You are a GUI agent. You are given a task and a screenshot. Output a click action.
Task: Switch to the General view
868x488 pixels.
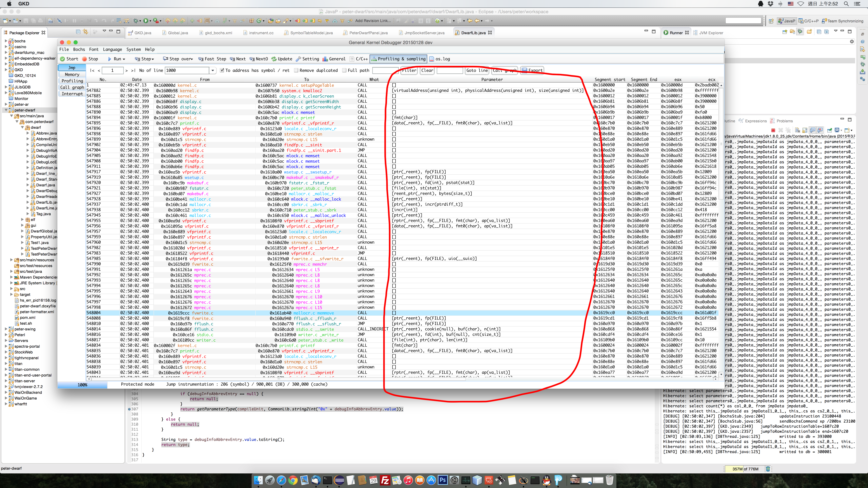click(x=334, y=59)
